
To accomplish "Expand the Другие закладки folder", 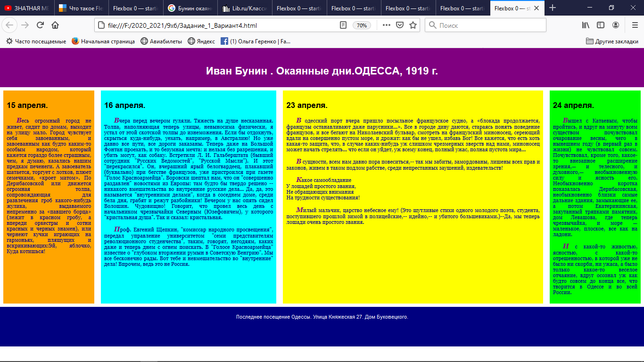I will pyautogui.click(x=611, y=41).
